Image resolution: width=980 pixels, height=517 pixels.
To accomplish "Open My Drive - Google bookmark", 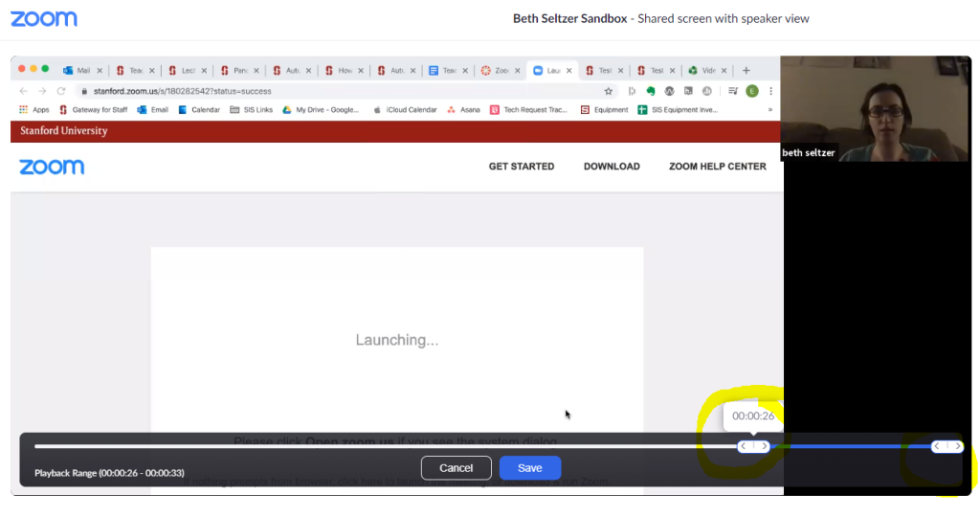I will (x=321, y=110).
